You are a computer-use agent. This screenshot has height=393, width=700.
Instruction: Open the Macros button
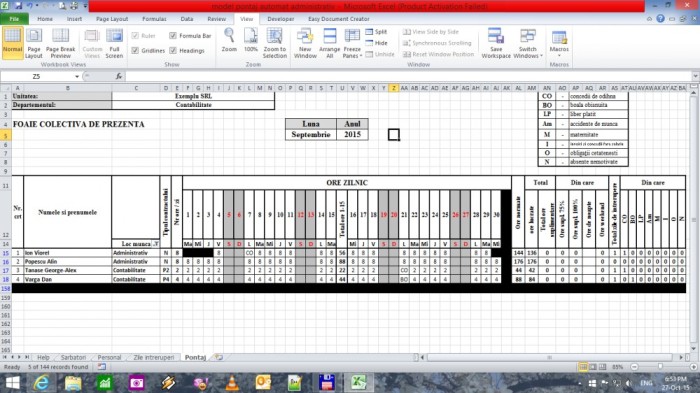(559, 42)
